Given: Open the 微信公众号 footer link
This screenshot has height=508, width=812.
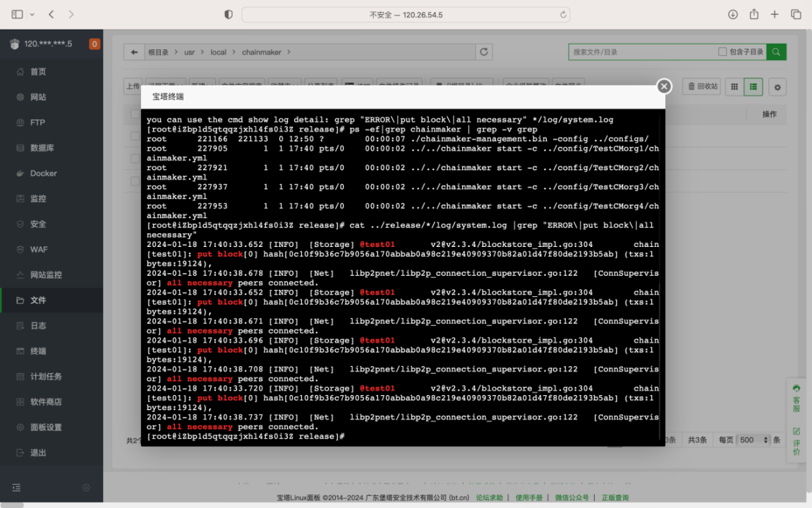Looking at the screenshot, I should pyautogui.click(x=571, y=497).
